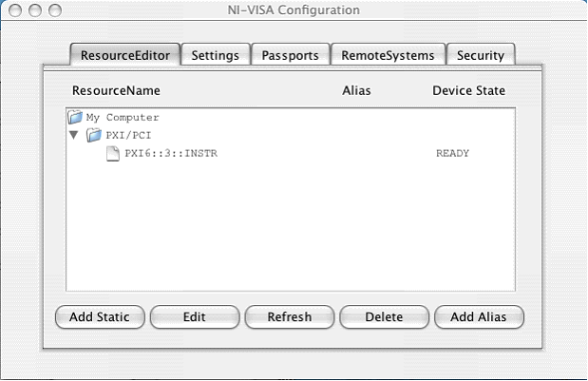Click the PXI6::3::INSTR document icon
Image resolution: width=588 pixels, height=381 pixels.
coord(113,154)
